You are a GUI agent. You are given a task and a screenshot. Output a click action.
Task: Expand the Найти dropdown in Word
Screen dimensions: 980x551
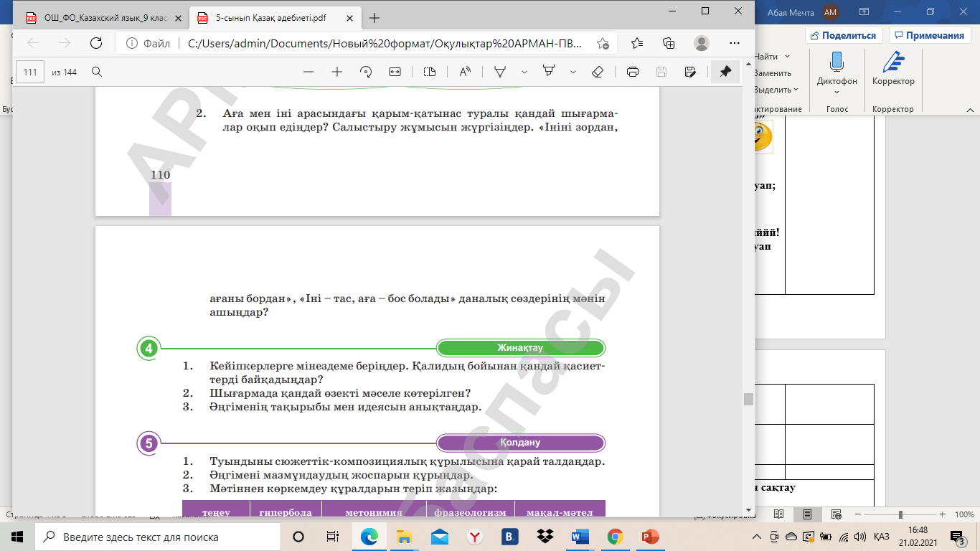click(787, 57)
